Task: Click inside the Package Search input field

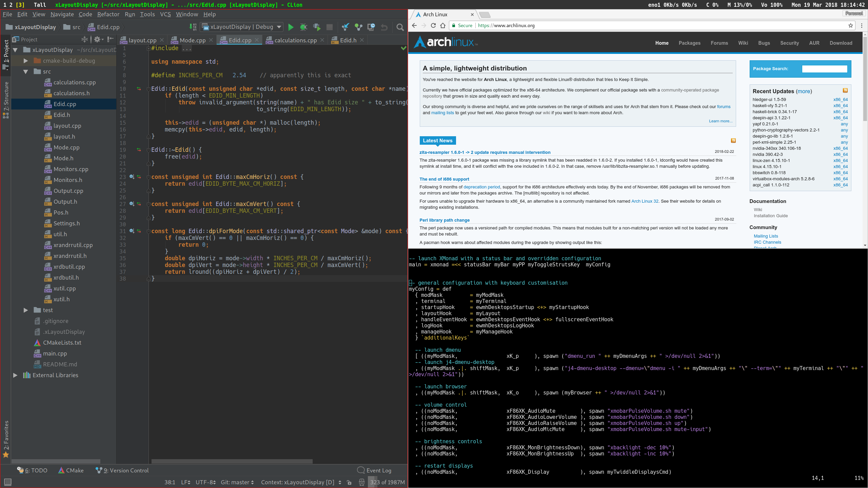Action: click(x=824, y=69)
